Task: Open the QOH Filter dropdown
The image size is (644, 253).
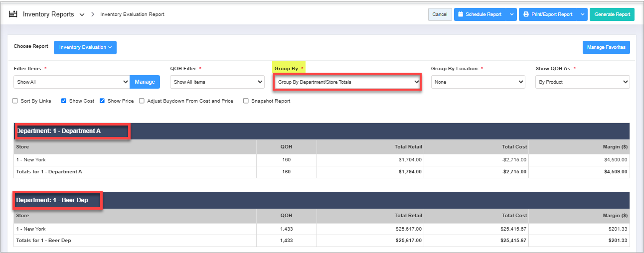Action: point(217,82)
